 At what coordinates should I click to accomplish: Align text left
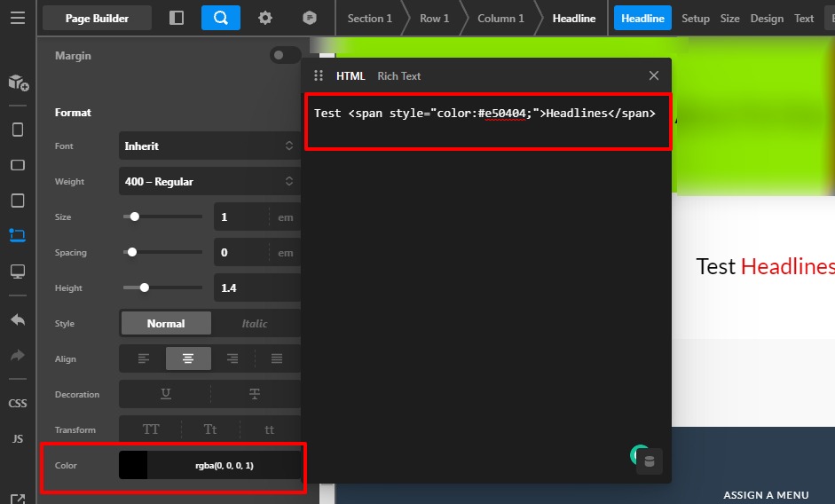(x=143, y=358)
